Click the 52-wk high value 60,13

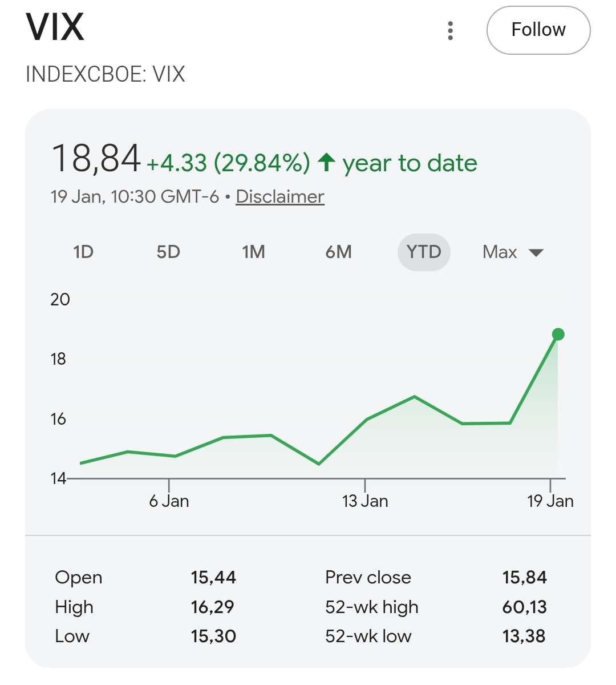(524, 607)
